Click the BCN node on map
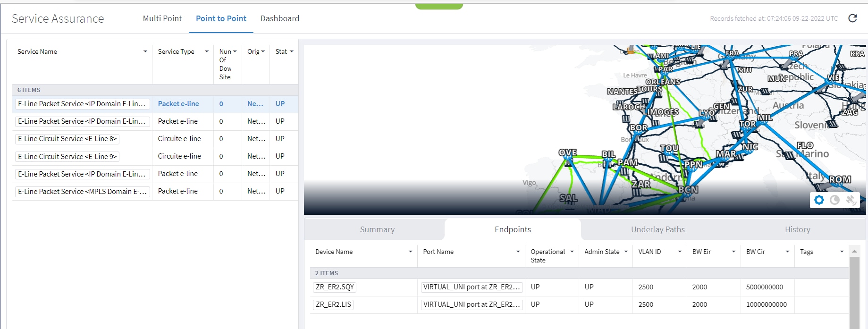The image size is (868, 329). tap(688, 190)
